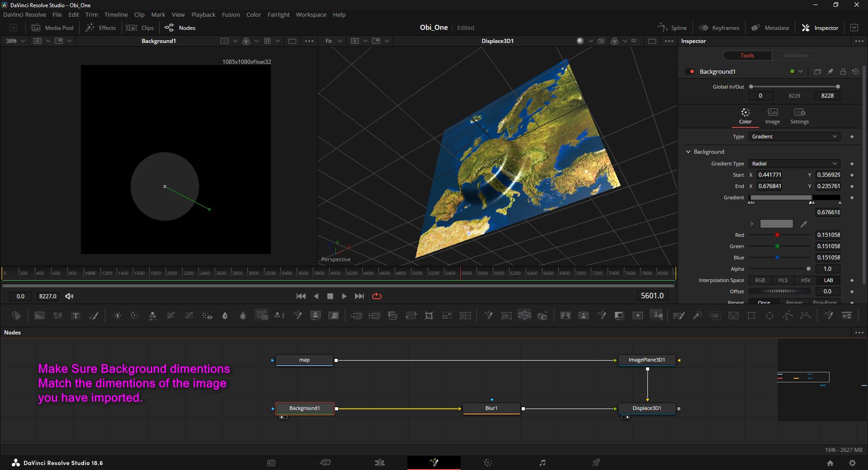The width and height of the screenshot is (868, 470).
Task: Pick gradient color with eyedropper
Action: pyautogui.click(x=804, y=224)
